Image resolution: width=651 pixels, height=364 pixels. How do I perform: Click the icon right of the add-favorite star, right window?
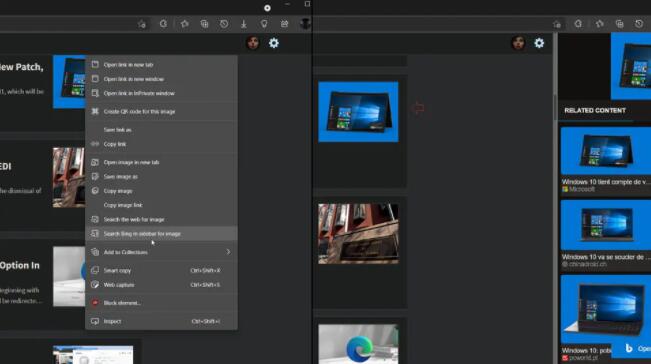[578, 24]
